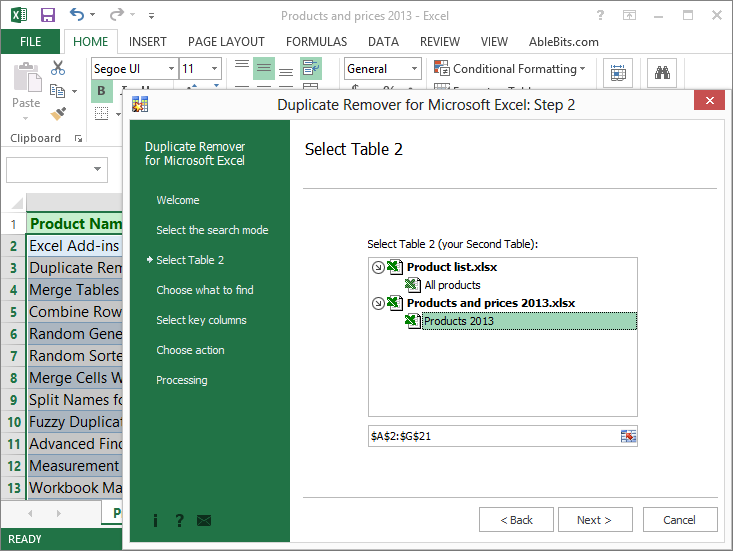733x551 pixels.
Task: Open Ribbon Display Options
Action: (629, 15)
